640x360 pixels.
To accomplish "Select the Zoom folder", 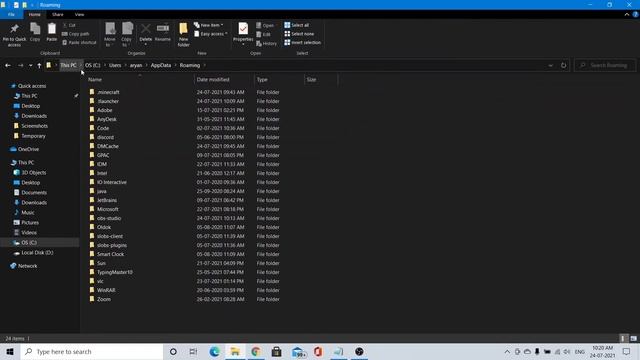I will pos(104,299).
